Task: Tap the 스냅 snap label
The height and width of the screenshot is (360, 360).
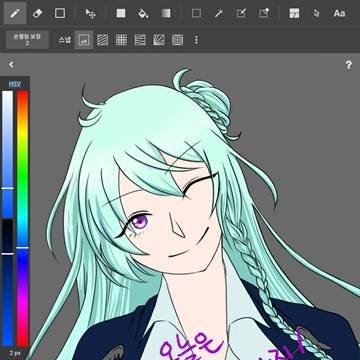Action: pos(64,40)
